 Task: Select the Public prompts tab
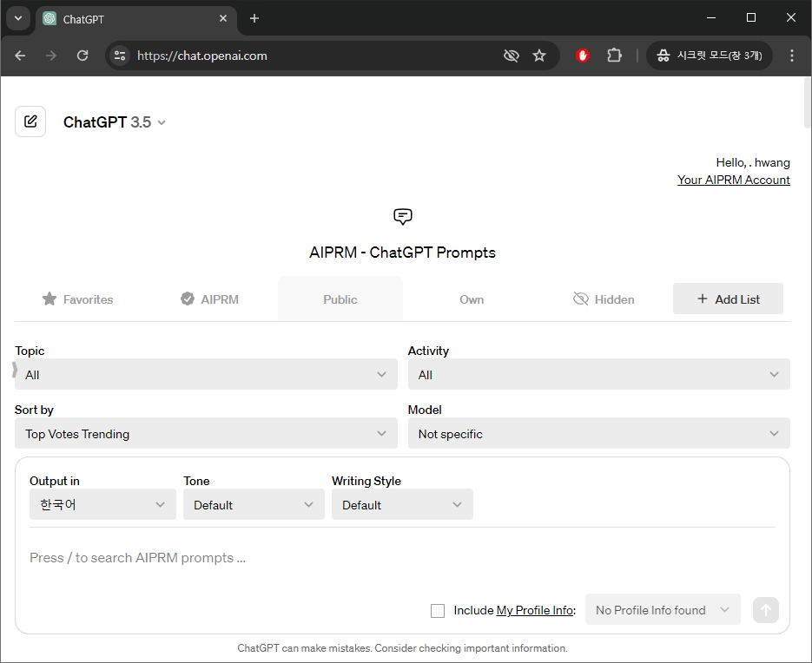(340, 299)
